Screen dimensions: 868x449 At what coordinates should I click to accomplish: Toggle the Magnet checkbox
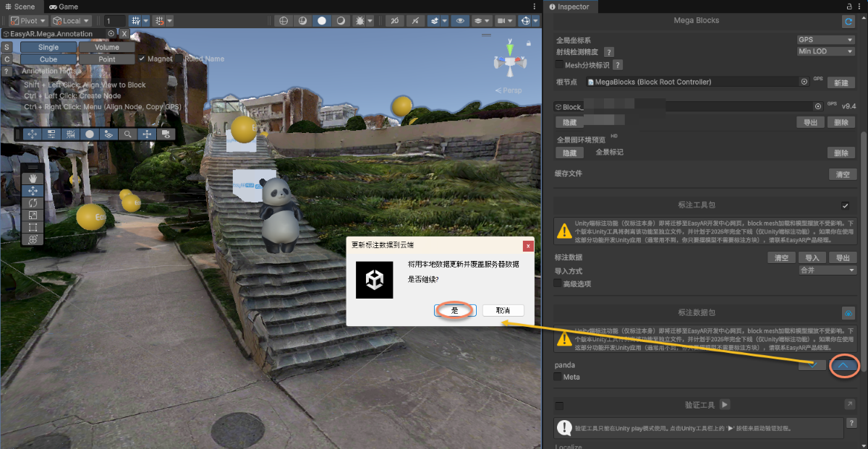[142, 59]
